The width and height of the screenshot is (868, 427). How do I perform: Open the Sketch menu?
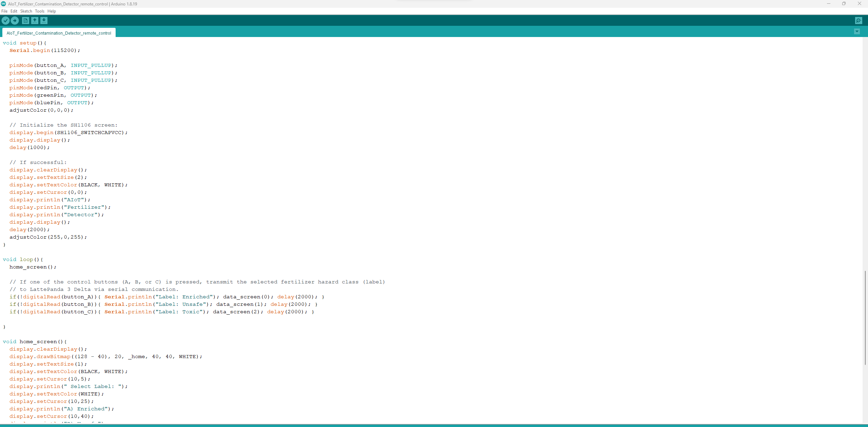click(26, 11)
